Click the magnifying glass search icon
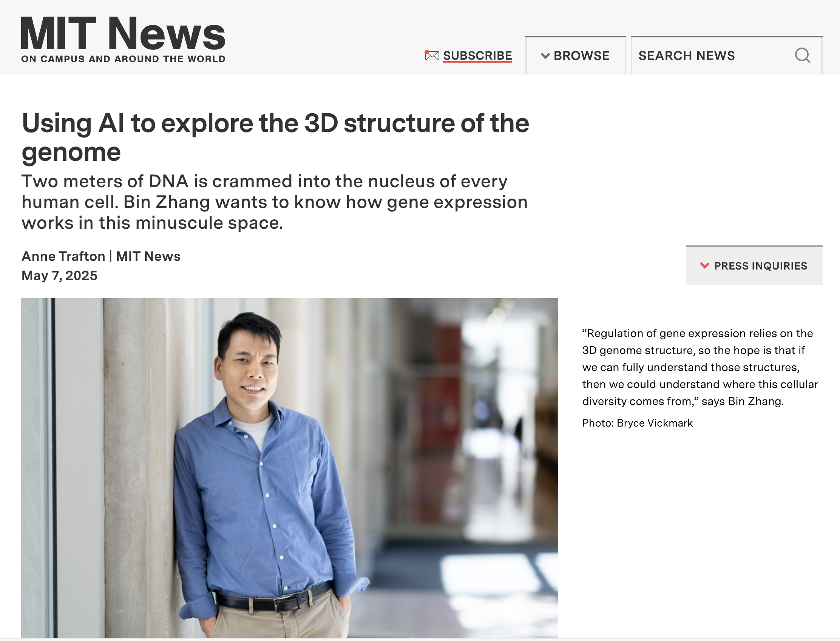Screen dimensions: 840x641 click(x=802, y=56)
